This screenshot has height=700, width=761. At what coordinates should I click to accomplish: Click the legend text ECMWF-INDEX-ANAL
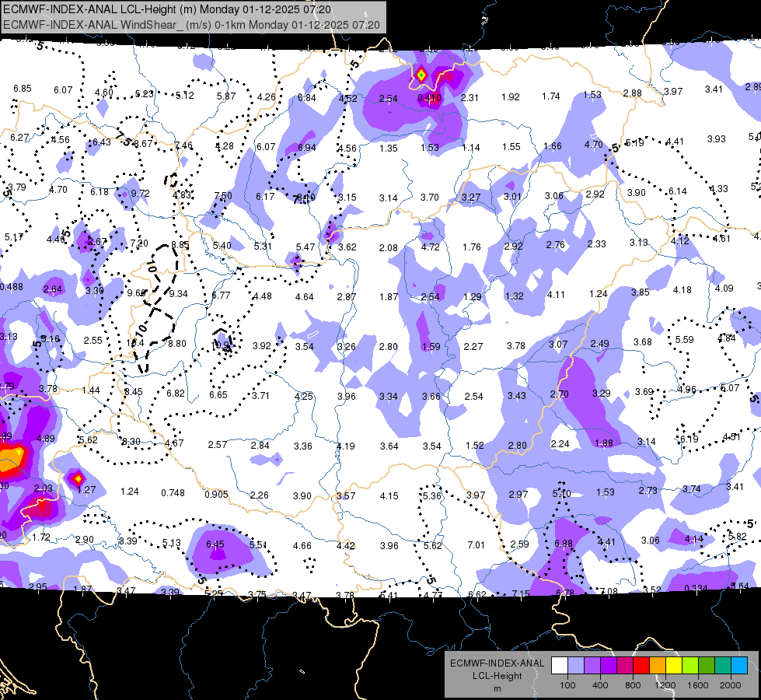pos(497,663)
